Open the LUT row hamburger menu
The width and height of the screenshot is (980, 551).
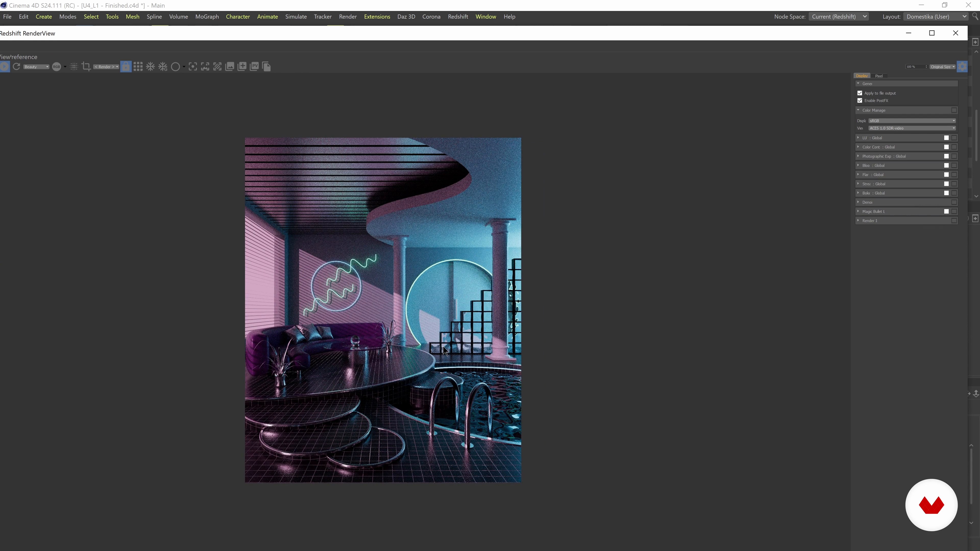click(x=954, y=138)
